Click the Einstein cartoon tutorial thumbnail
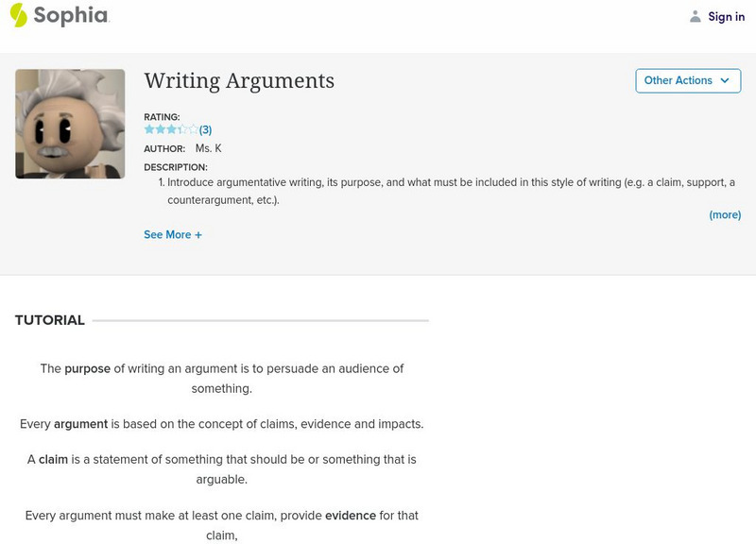Image resolution: width=756 pixels, height=544 pixels. click(x=70, y=124)
